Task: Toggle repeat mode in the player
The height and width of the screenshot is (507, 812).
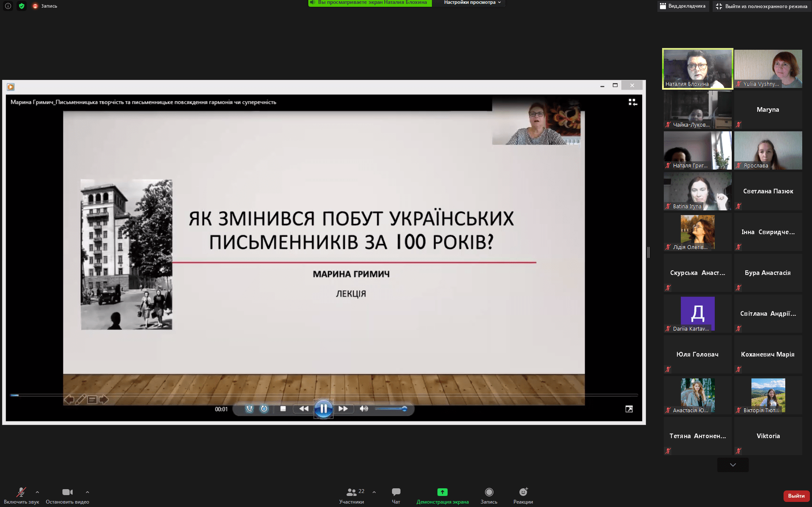Action: [264, 409]
